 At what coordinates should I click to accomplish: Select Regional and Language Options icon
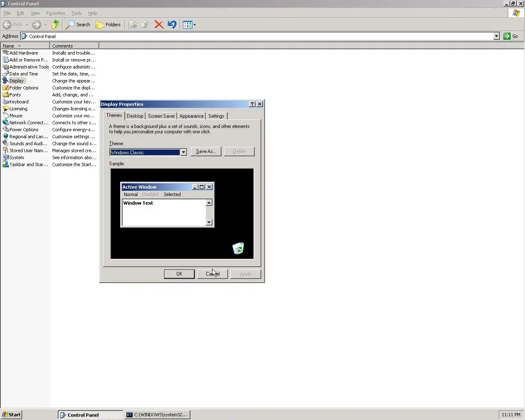tap(6, 137)
